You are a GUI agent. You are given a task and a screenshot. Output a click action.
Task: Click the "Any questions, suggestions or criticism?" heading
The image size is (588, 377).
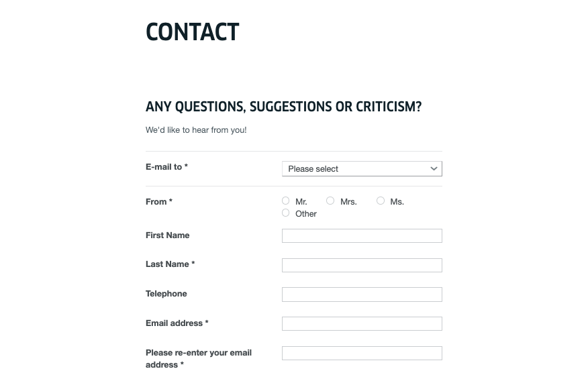[283, 107]
